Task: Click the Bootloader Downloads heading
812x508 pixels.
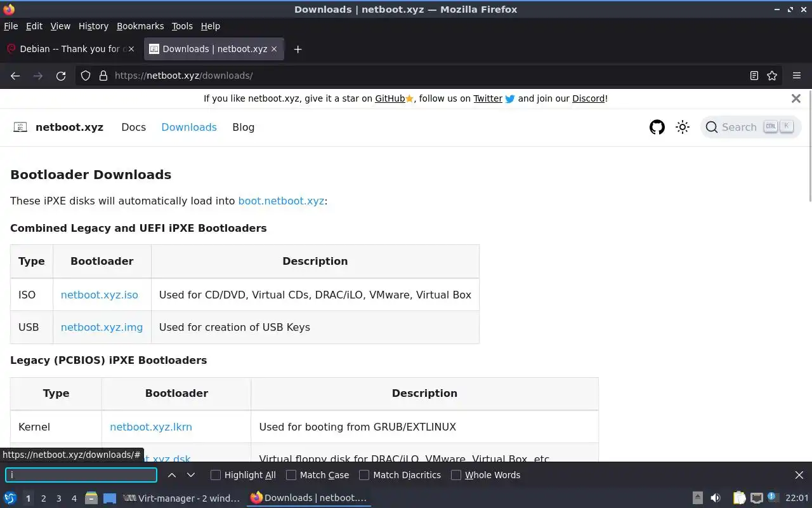Action: 91,175
